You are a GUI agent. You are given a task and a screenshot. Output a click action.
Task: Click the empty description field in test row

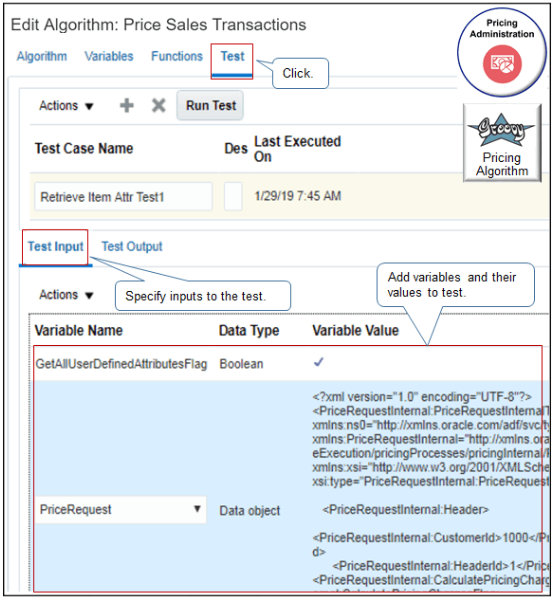pyautogui.click(x=233, y=196)
